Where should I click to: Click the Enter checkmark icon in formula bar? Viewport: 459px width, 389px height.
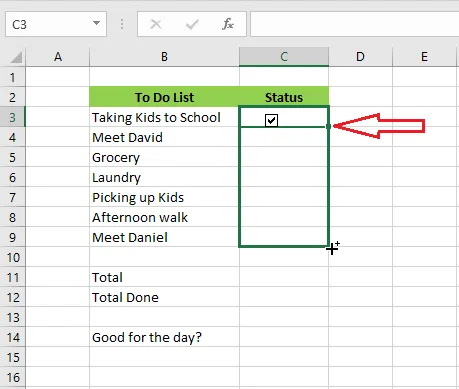click(x=192, y=24)
